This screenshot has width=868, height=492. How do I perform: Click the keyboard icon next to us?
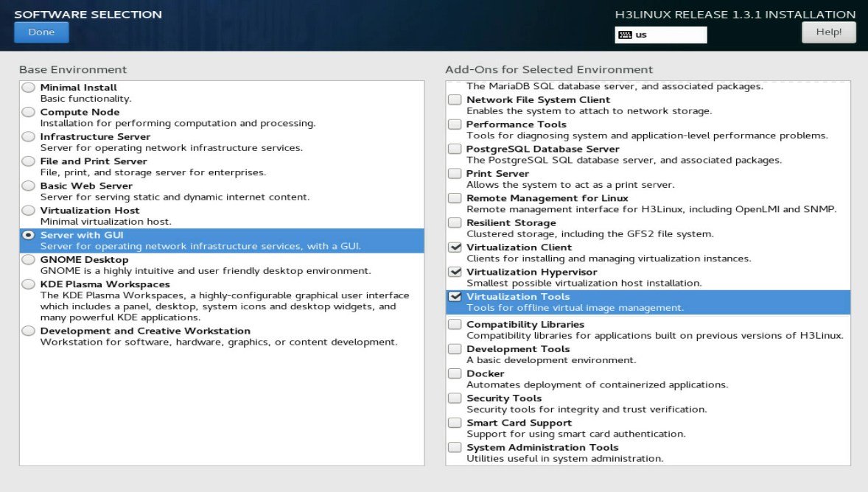pos(625,35)
